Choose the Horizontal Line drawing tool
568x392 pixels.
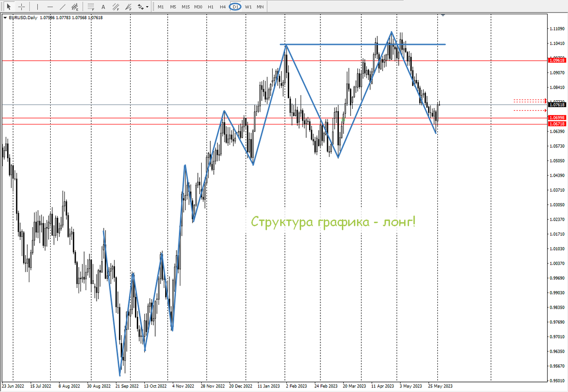[x=50, y=7]
